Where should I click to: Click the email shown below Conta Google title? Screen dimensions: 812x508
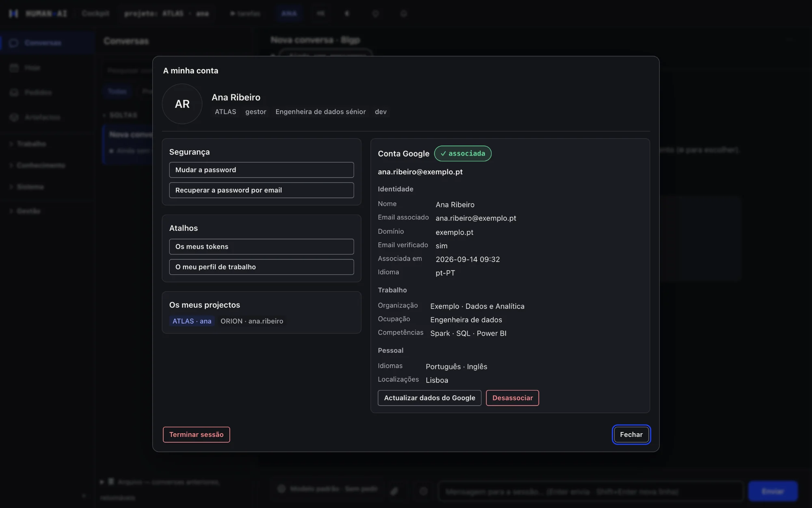point(420,172)
